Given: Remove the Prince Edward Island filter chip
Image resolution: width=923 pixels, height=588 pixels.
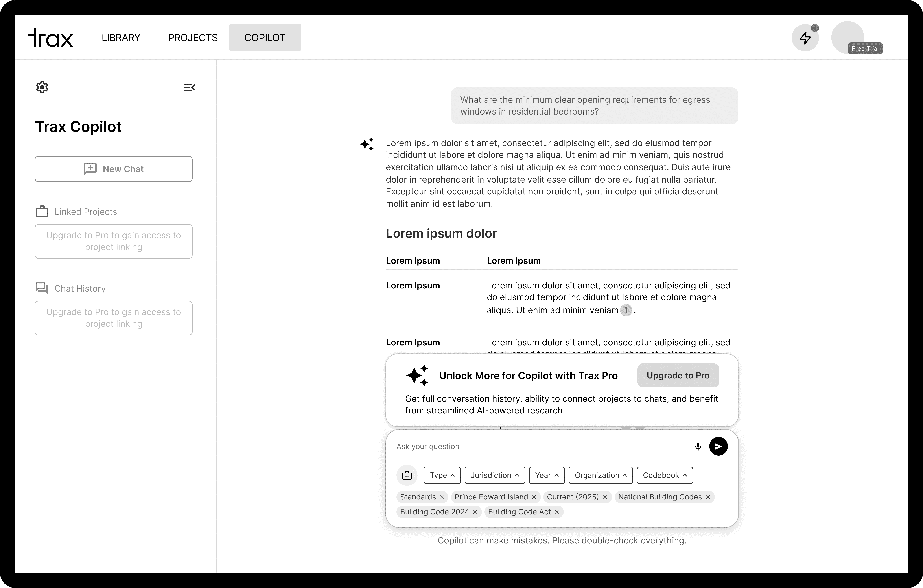Looking at the screenshot, I should (x=534, y=497).
